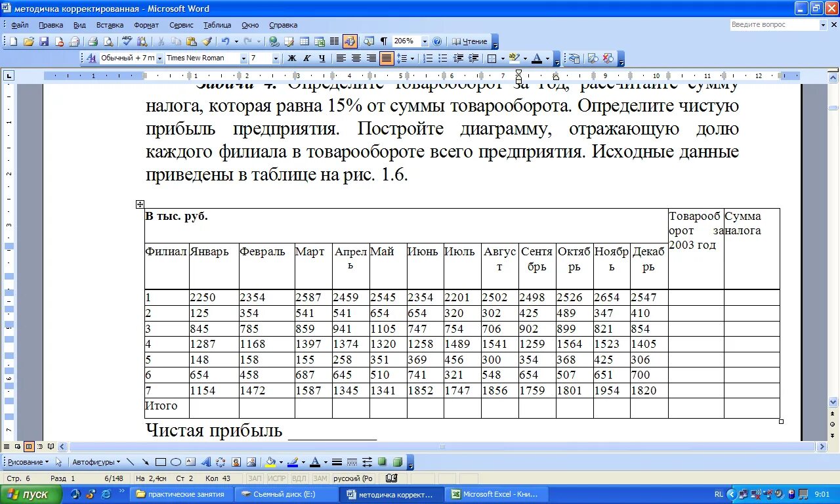Click the line color brush in Drawing toolbar
The height and width of the screenshot is (504, 840).
click(x=293, y=462)
